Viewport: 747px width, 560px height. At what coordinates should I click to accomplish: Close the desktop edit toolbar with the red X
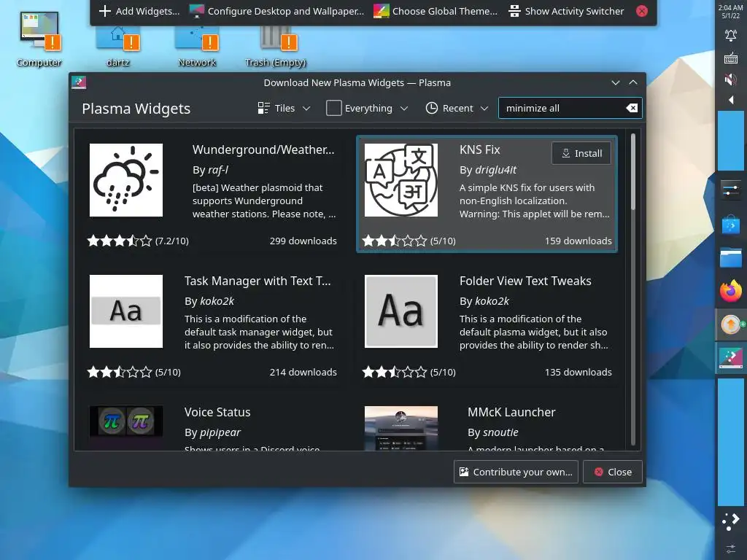pos(642,11)
